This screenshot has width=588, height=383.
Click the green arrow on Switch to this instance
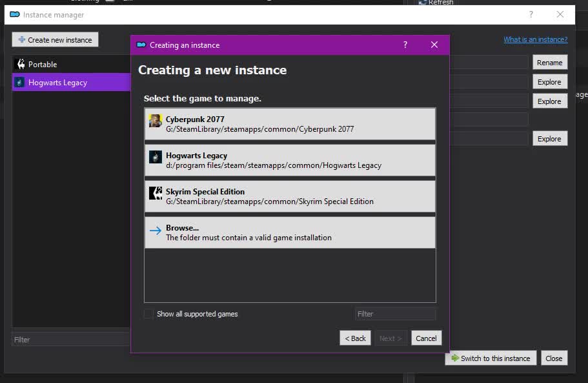tap(455, 358)
